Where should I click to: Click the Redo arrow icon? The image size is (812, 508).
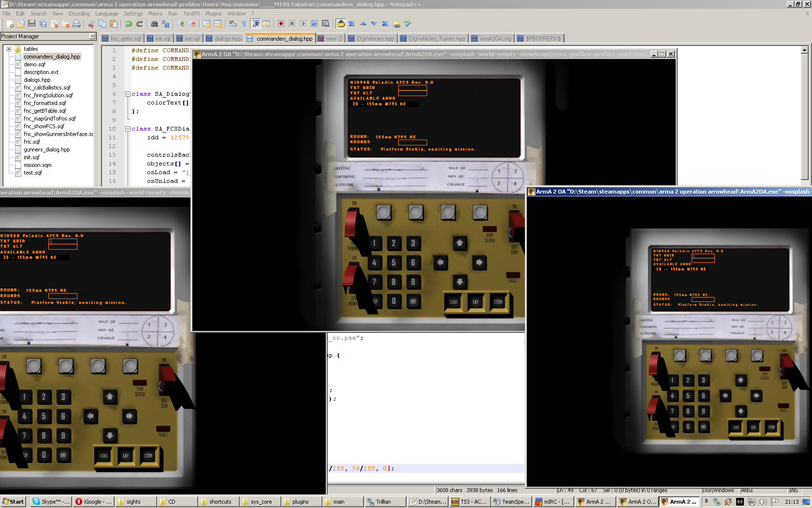point(139,24)
